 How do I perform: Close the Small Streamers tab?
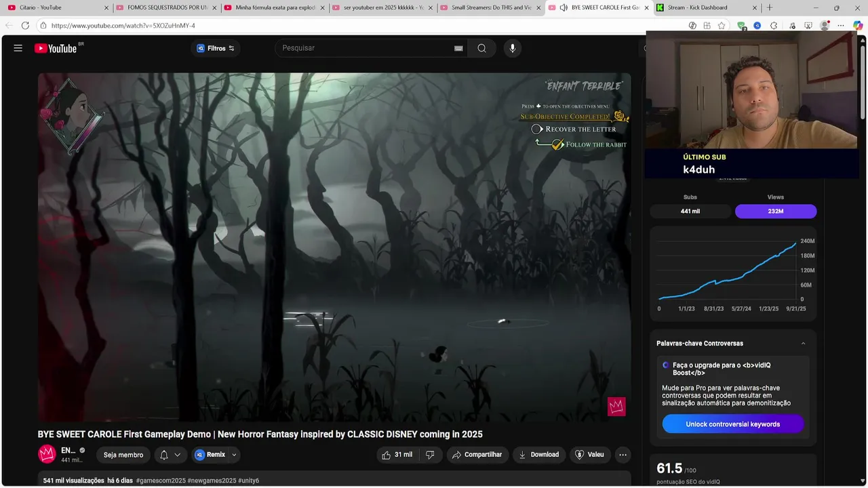538,7
